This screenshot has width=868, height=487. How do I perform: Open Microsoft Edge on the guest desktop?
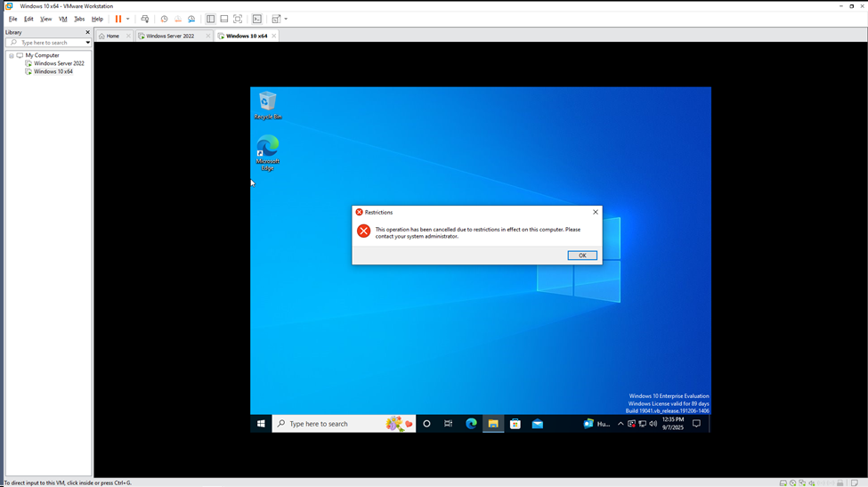267,148
